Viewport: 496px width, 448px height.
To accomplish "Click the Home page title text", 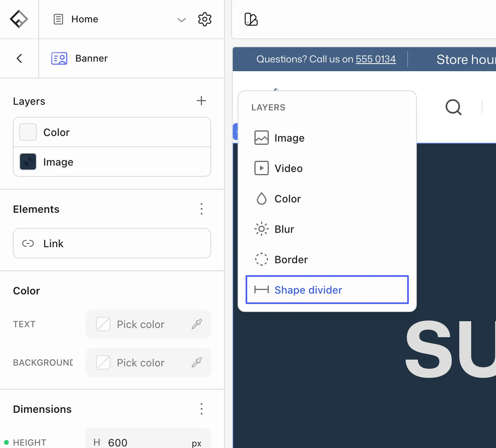I will (x=85, y=19).
